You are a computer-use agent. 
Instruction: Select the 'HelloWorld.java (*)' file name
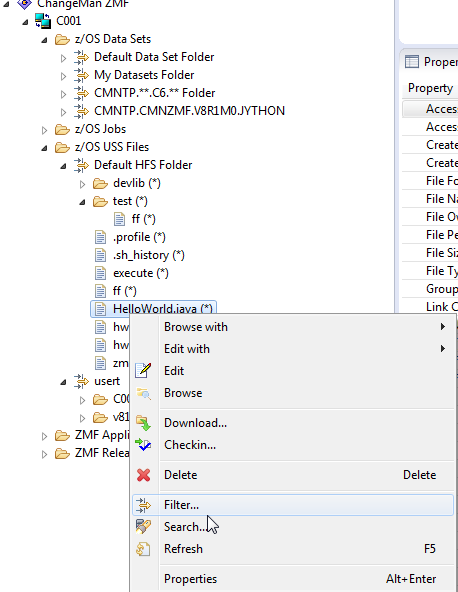click(x=163, y=309)
